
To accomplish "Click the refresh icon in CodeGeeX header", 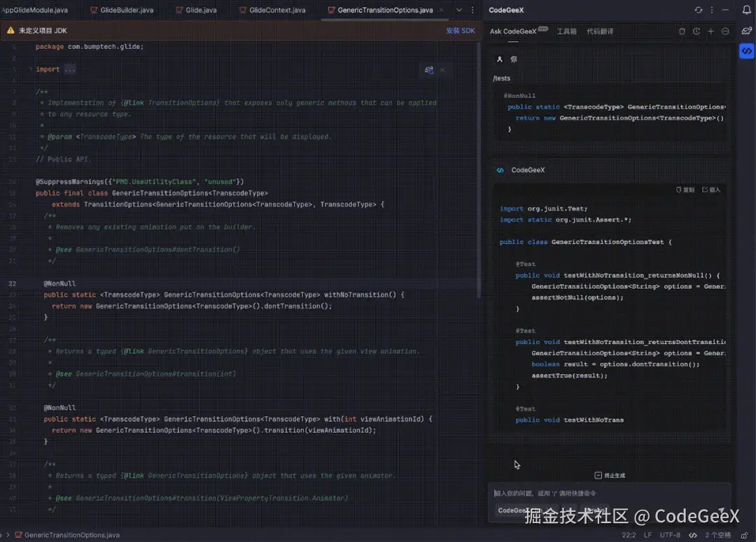I will (x=698, y=10).
